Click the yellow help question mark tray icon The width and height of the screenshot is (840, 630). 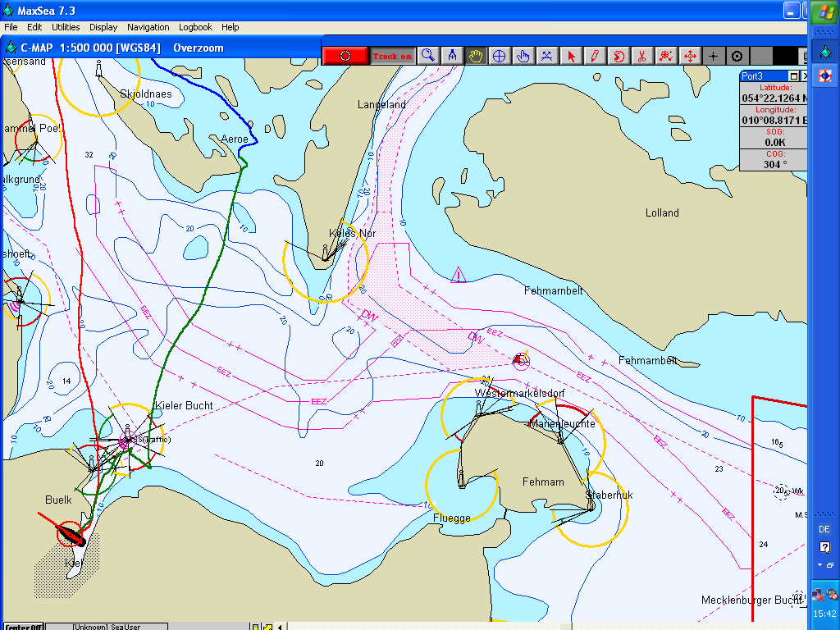(825, 547)
